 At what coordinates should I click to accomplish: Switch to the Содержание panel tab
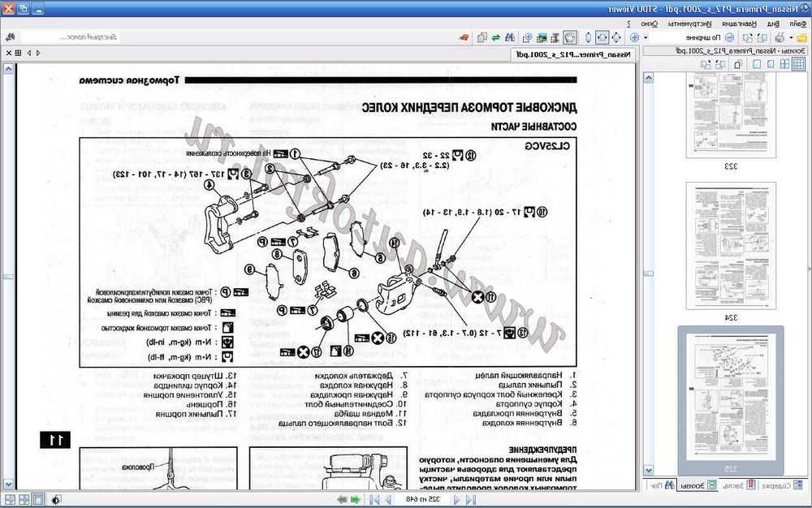click(x=782, y=485)
